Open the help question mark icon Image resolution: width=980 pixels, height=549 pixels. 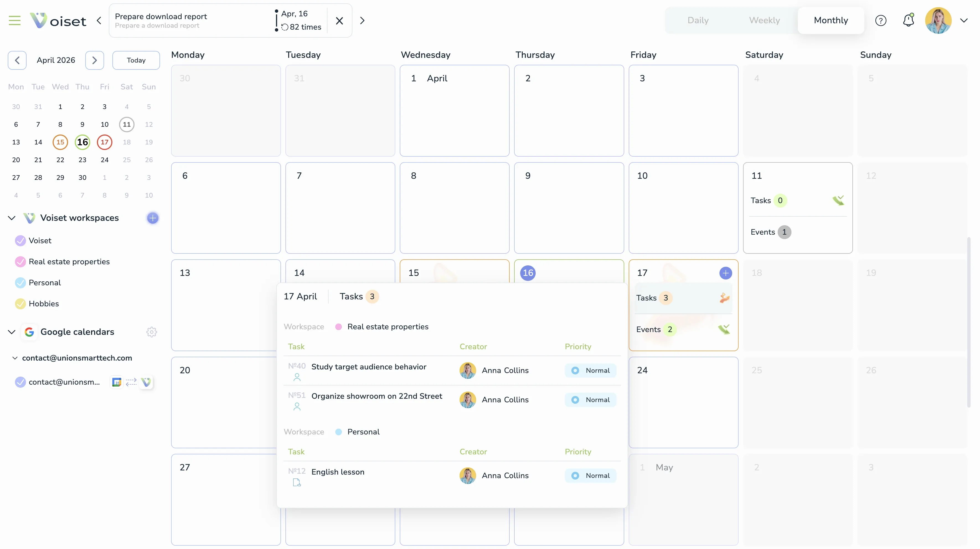881,20
